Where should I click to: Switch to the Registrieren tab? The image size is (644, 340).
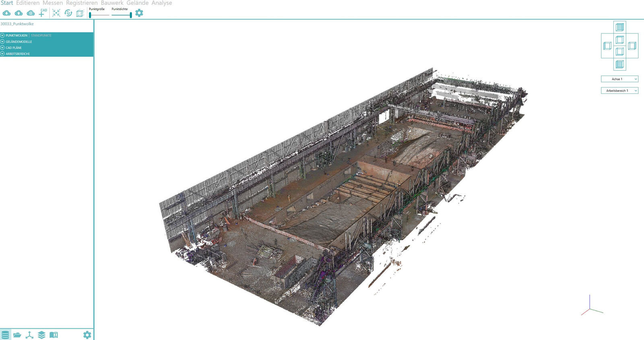coord(82,3)
